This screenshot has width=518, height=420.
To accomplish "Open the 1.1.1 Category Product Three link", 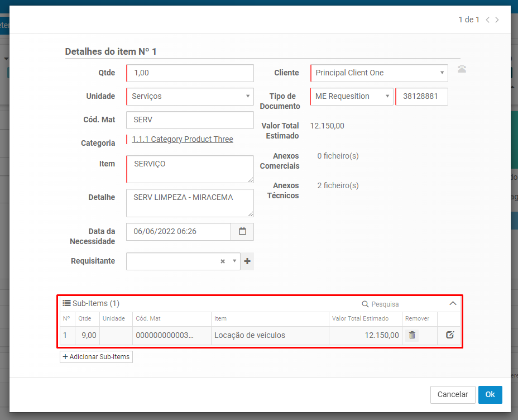I will coord(183,139).
